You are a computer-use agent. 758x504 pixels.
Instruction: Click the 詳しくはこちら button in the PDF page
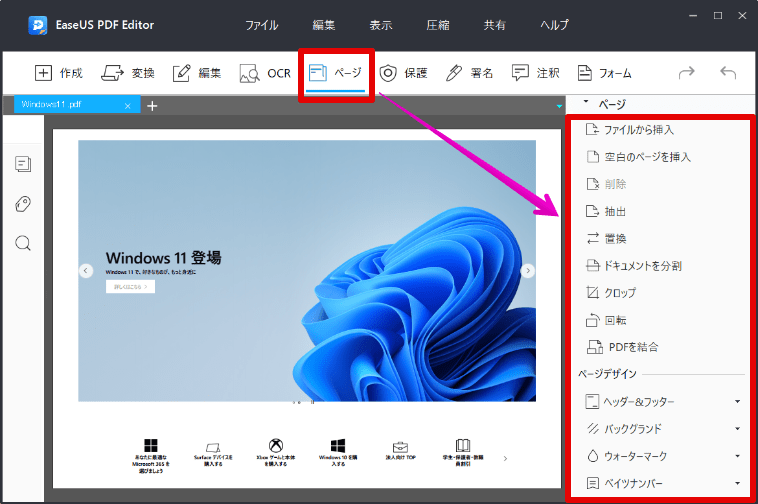pyautogui.click(x=131, y=287)
